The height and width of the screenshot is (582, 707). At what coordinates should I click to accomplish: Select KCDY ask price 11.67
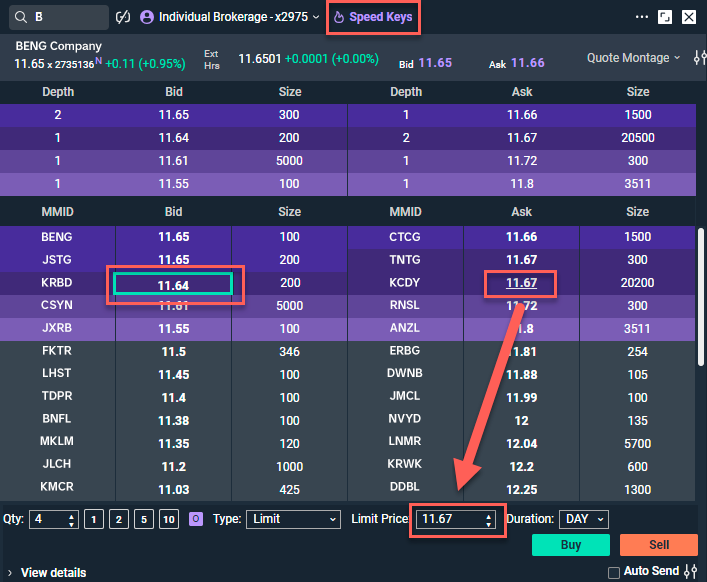tap(521, 283)
